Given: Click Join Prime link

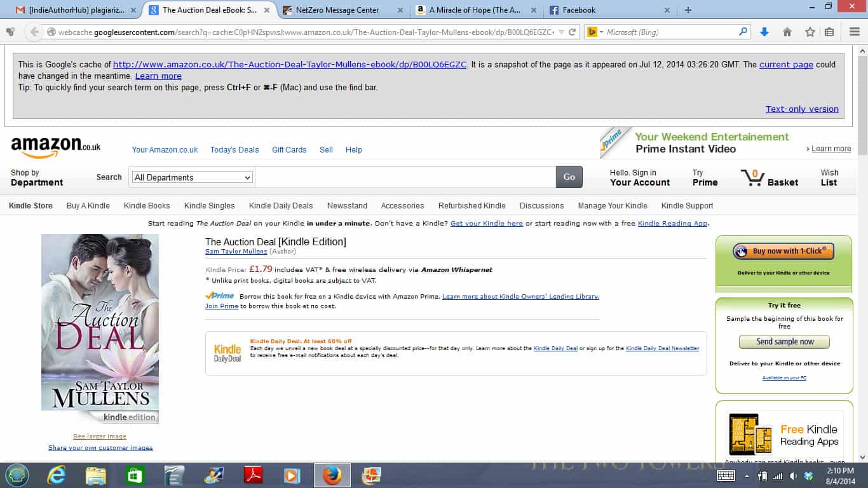Looking at the screenshot, I should (222, 306).
